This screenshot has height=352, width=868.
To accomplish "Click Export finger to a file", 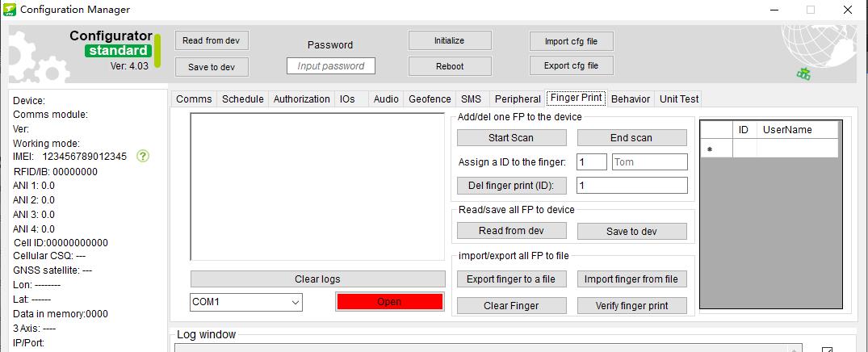I will 511,279.
